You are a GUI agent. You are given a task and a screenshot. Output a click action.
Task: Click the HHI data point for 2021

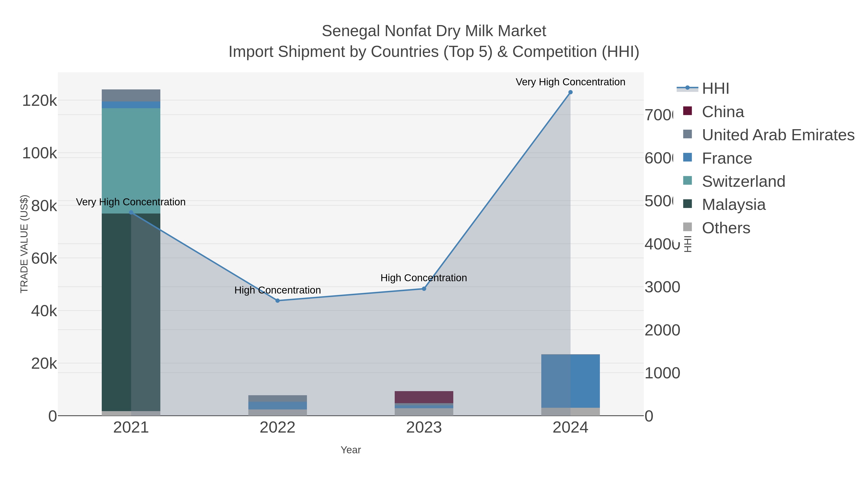131,213
